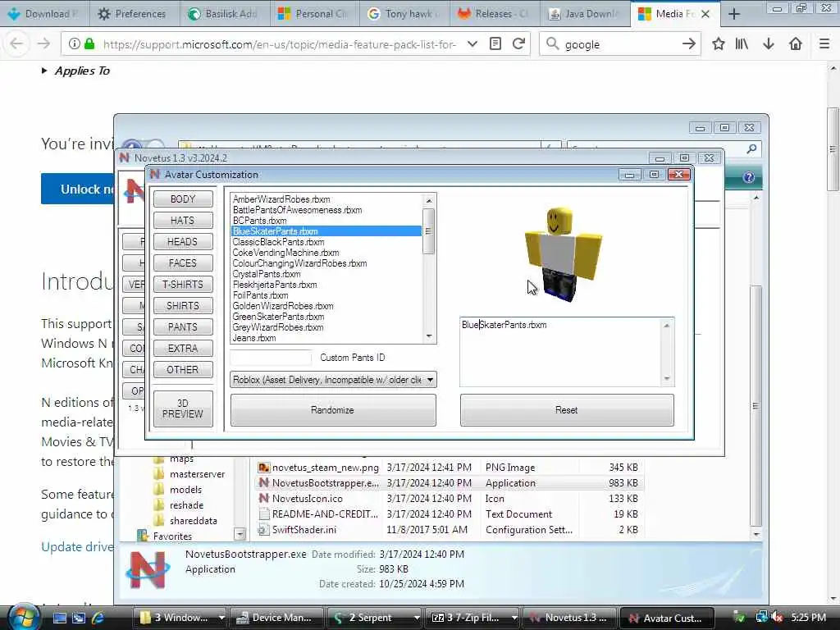
Task: Click the volume tray icon
Action: point(778,618)
